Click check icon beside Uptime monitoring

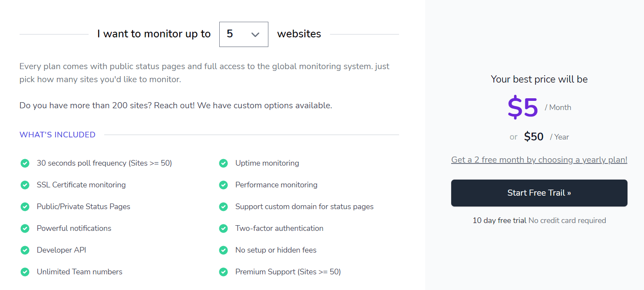(x=223, y=163)
